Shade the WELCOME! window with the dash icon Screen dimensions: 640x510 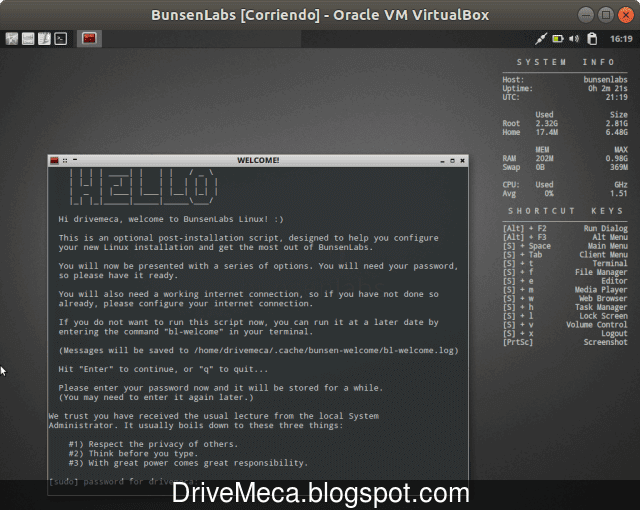[75, 160]
